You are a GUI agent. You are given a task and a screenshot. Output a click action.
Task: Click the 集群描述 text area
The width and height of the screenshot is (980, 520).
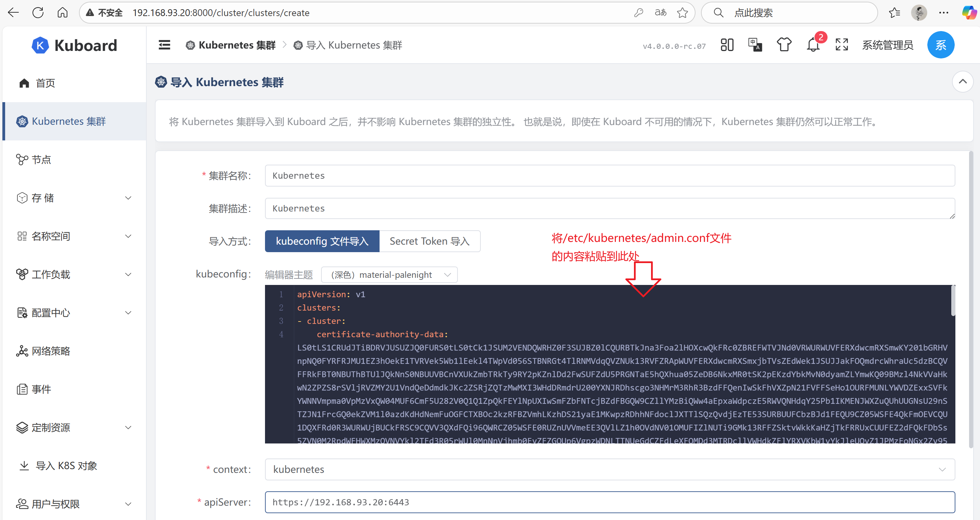[610, 208]
